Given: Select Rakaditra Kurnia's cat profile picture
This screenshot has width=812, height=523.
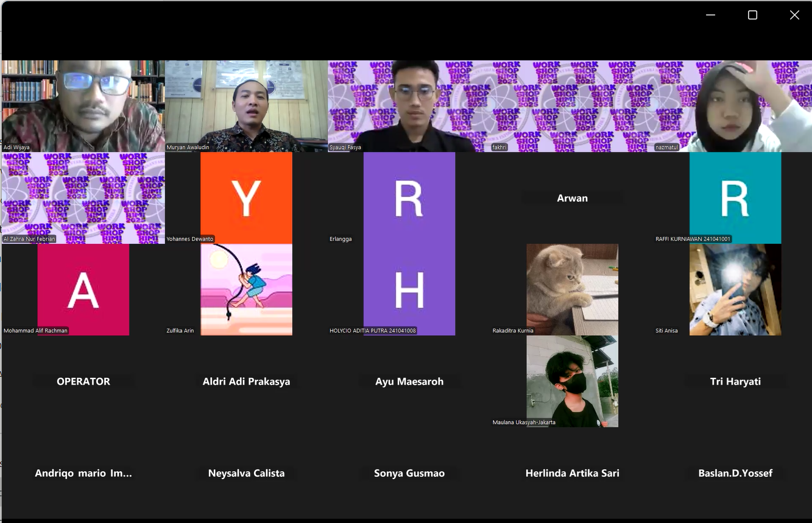Looking at the screenshot, I should 572,290.
